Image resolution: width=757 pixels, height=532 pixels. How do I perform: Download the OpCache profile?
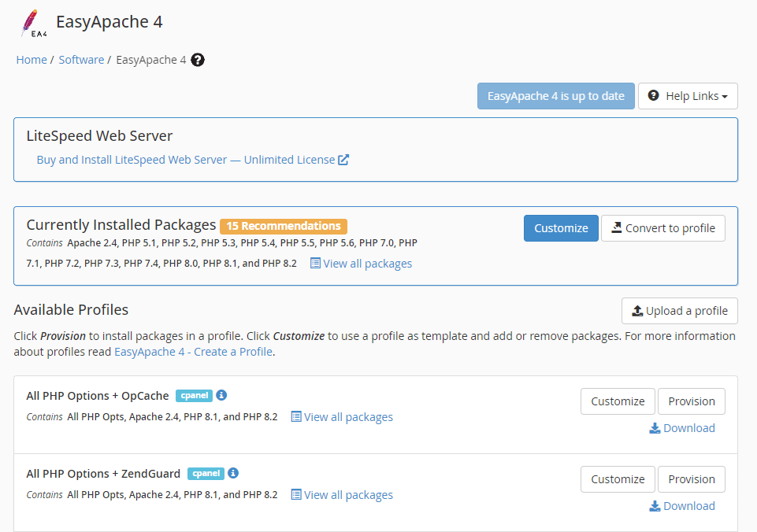click(682, 428)
